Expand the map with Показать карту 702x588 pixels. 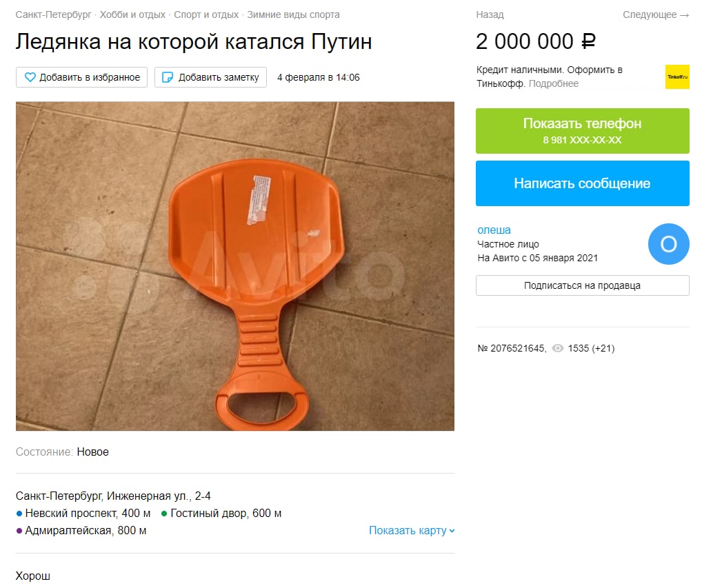(x=412, y=530)
